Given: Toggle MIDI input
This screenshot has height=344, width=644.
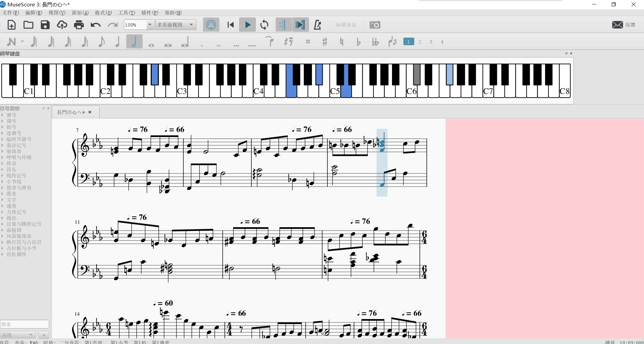Looking at the screenshot, I should coord(211,25).
